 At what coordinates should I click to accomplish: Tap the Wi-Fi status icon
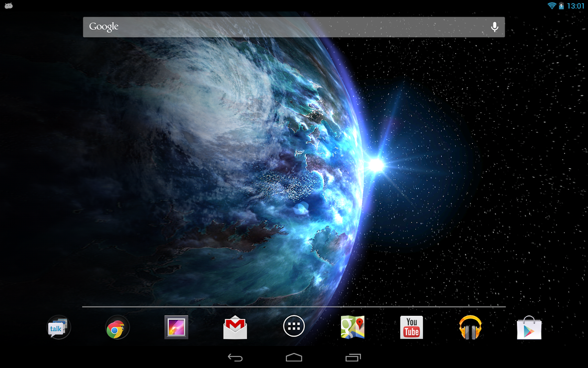coord(552,6)
